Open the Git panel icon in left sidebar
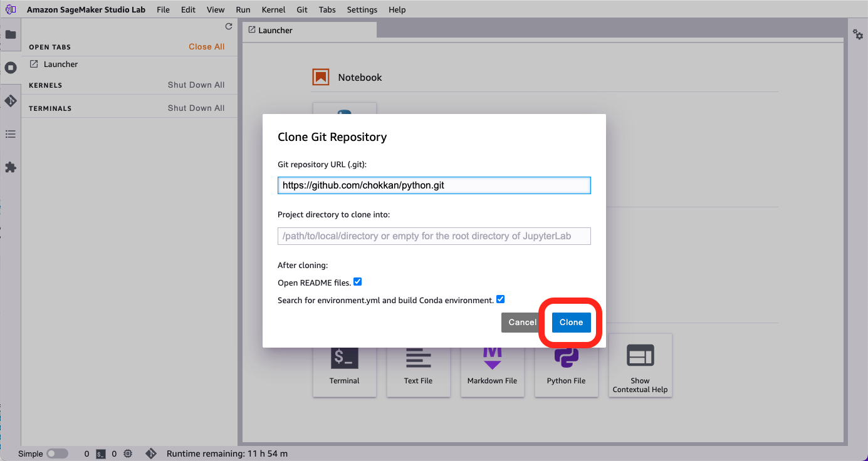This screenshot has width=868, height=461. [11, 101]
